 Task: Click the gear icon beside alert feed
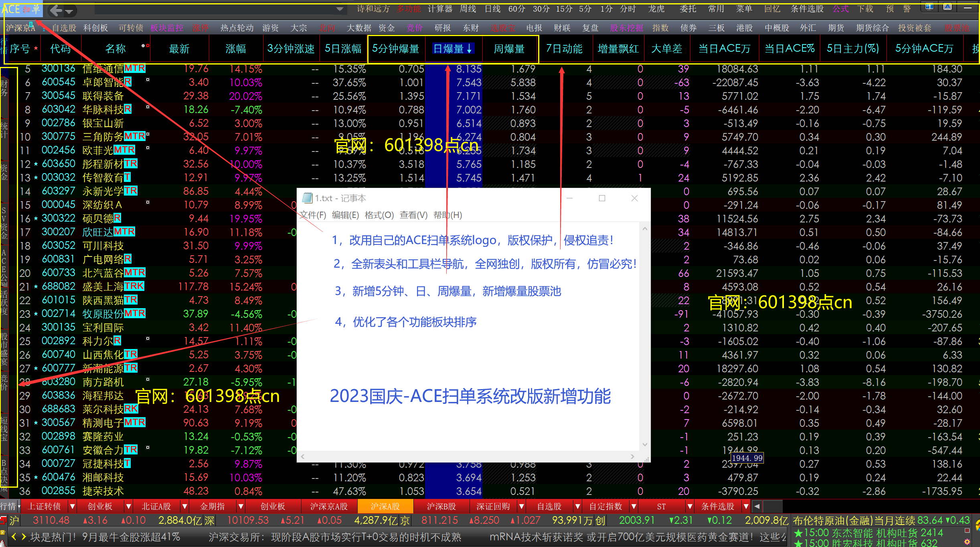966,542
